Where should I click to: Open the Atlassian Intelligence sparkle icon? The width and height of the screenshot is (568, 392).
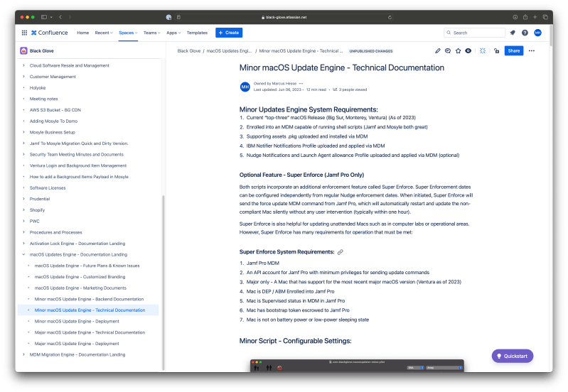(483, 51)
